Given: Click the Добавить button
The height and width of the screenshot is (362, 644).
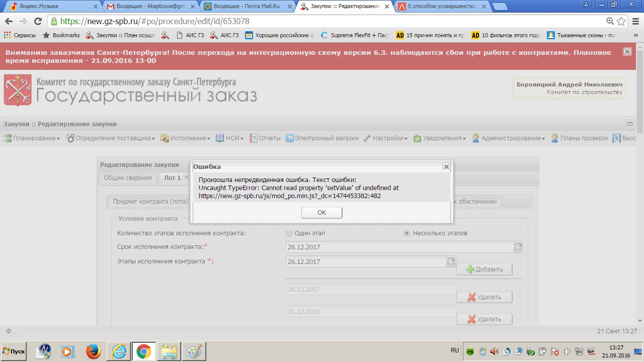Looking at the screenshot, I should 485,269.
